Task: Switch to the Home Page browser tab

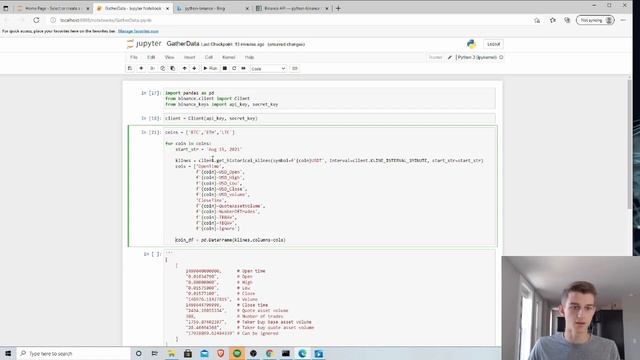Action: pos(53,8)
